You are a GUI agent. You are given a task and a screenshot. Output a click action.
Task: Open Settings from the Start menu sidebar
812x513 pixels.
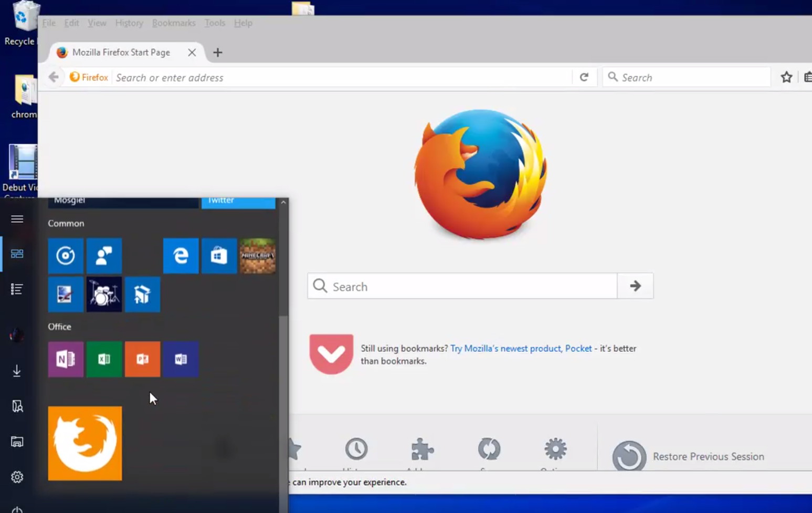click(x=17, y=477)
